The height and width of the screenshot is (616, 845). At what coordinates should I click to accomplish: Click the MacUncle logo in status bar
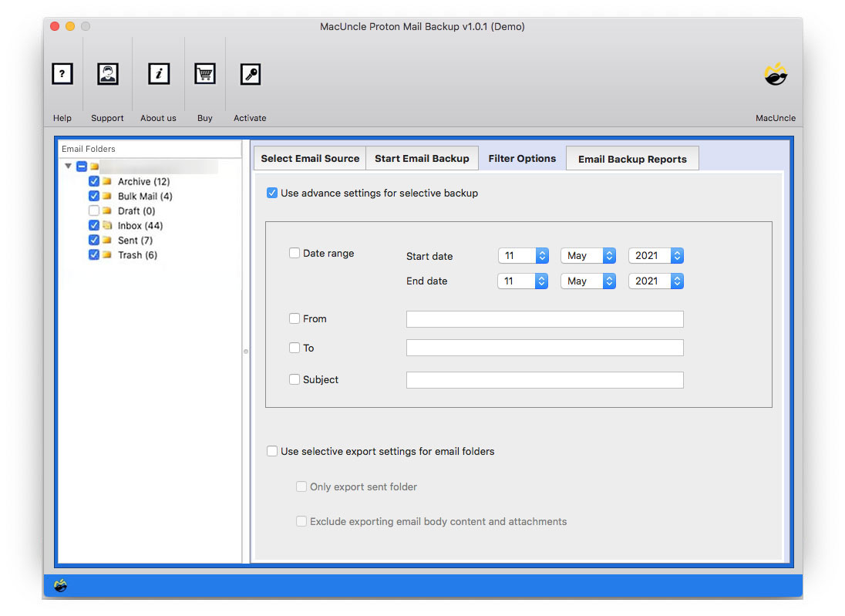(x=60, y=585)
